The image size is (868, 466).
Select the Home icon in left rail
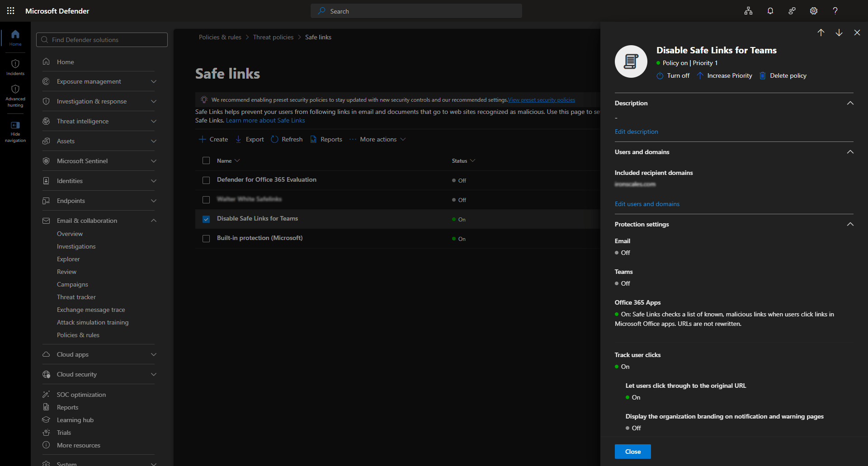pyautogui.click(x=15, y=38)
